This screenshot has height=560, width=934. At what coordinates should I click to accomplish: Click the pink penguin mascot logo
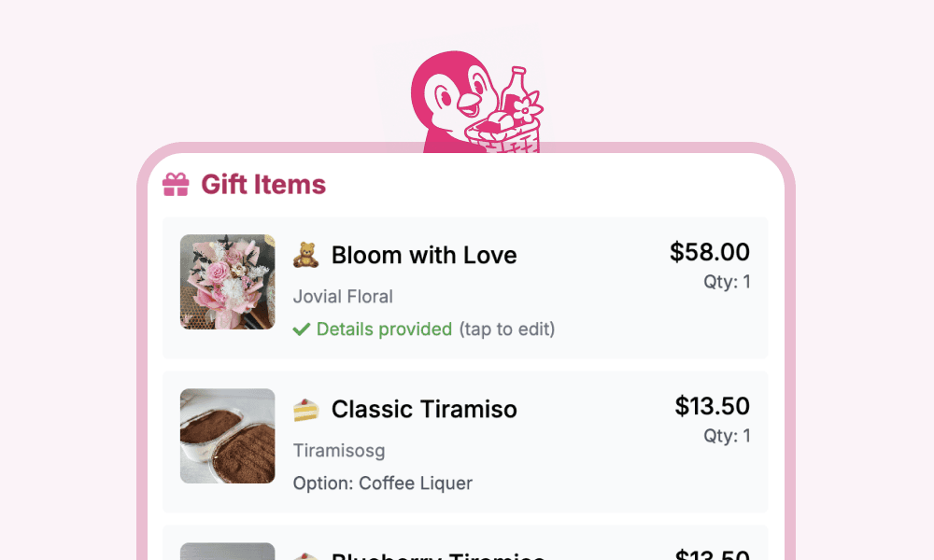[x=476, y=102]
